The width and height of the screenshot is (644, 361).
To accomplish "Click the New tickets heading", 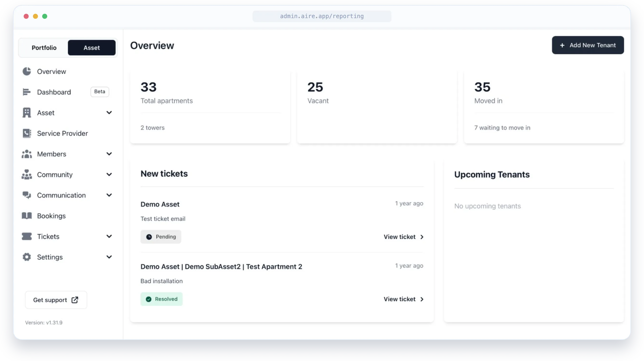I will tap(164, 174).
